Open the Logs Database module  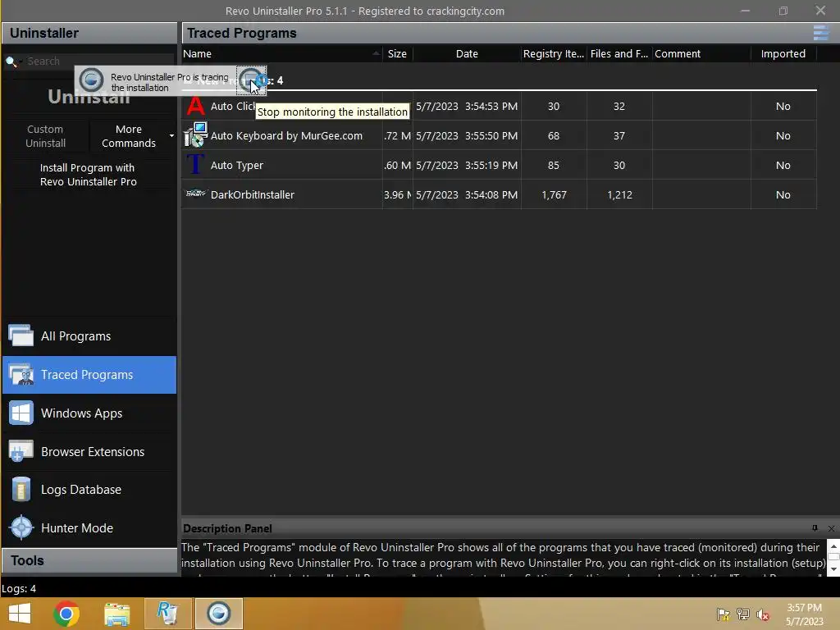pos(89,490)
